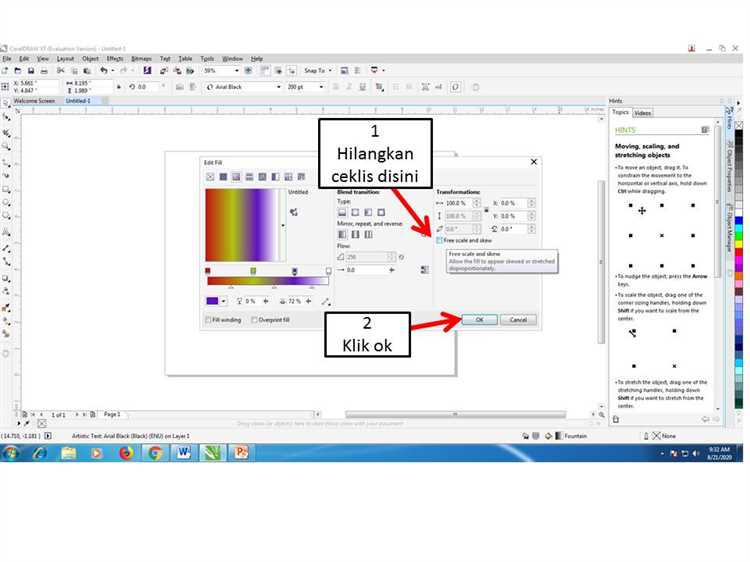Toggle Underline text formatting in property bar

363,87
